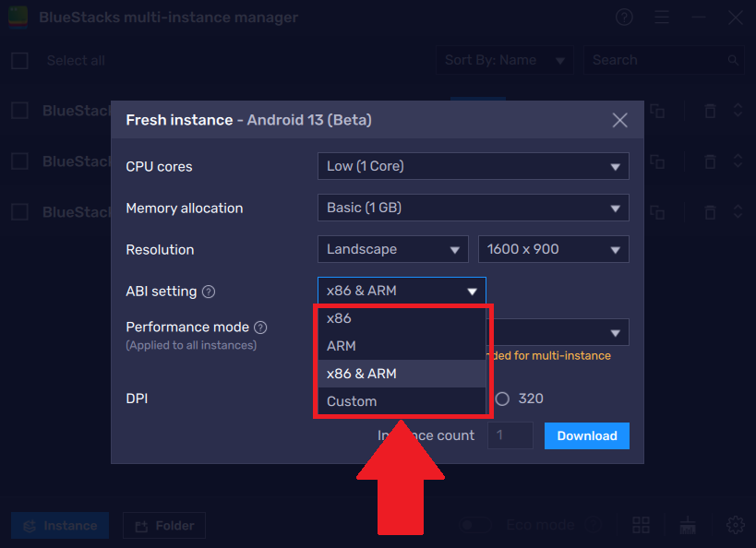
Task: Click the clone icon on first instance row
Action: point(657,111)
